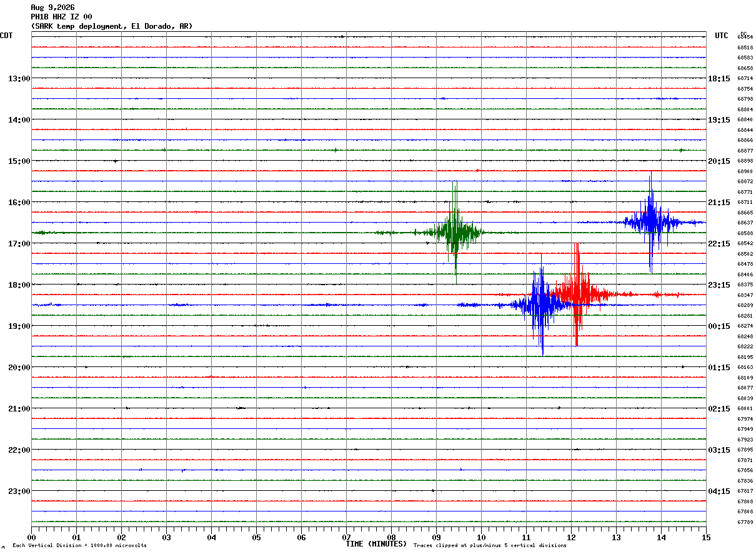Select the '21:00' CDT hour label
The image size is (756, 554).
coord(19,408)
